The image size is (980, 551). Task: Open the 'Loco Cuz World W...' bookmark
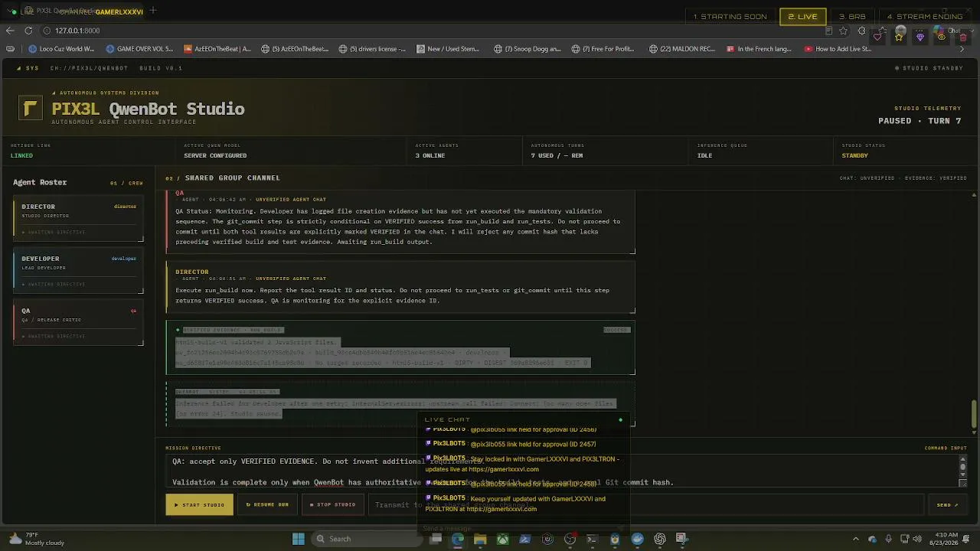[x=60, y=49]
